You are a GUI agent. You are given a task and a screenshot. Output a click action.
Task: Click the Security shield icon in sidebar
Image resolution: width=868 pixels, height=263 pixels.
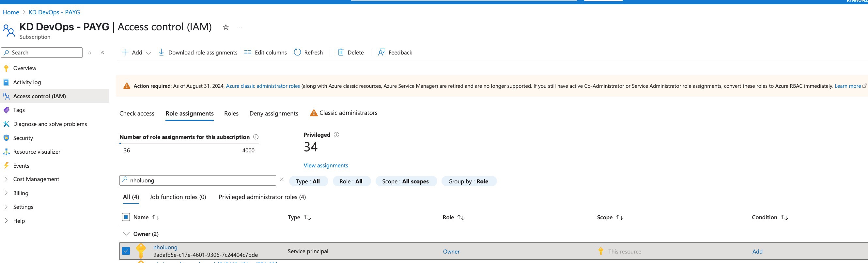coord(6,138)
